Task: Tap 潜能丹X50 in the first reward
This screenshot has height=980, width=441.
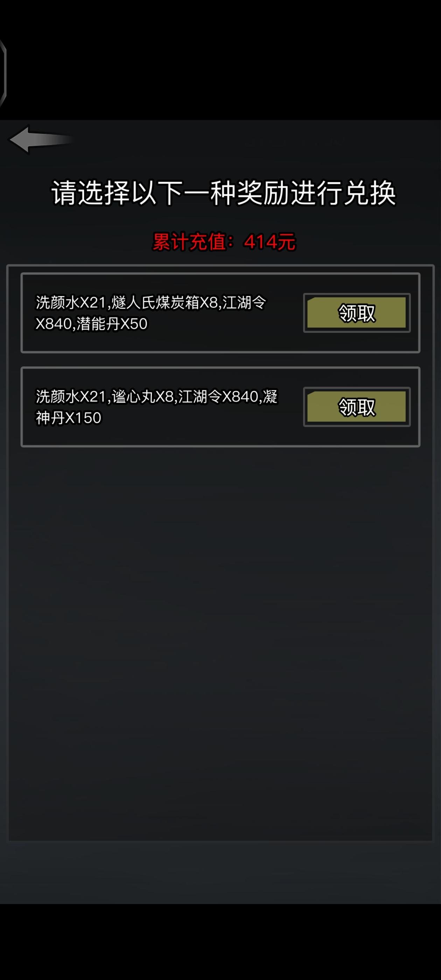Action: [x=112, y=324]
